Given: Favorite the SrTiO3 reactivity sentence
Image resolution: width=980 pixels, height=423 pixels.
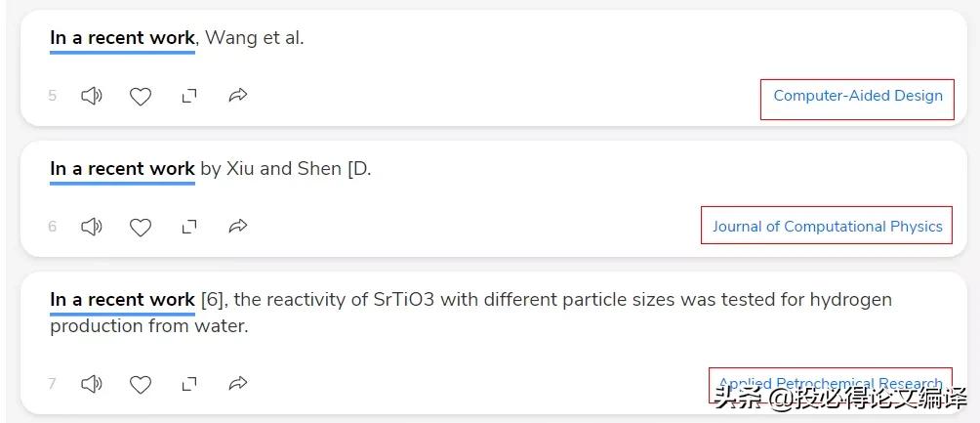Looking at the screenshot, I should click(141, 384).
